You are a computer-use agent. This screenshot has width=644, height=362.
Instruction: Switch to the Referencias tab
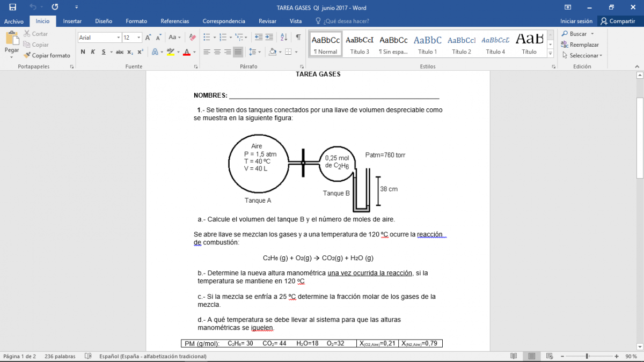click(174, 21)
